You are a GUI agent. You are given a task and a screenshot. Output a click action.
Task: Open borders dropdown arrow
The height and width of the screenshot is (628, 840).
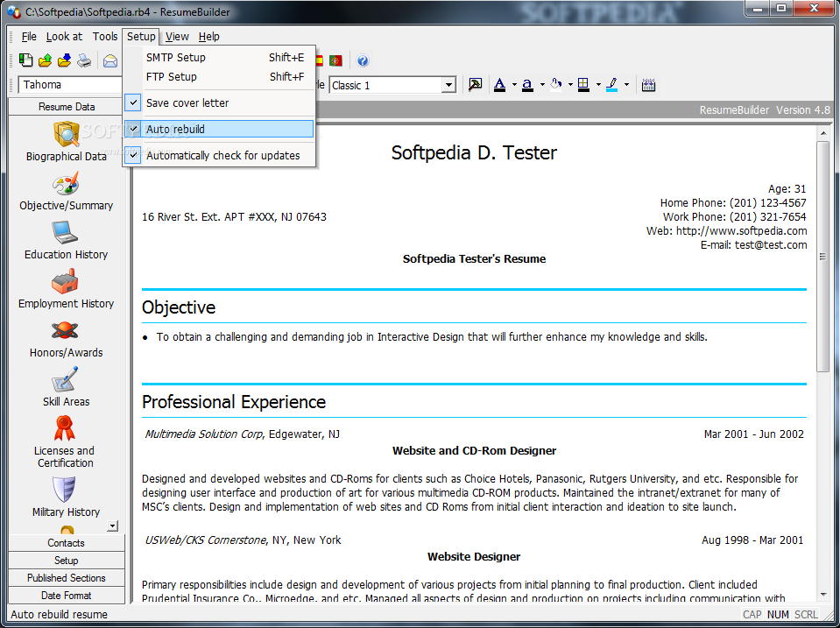[598, 85]
